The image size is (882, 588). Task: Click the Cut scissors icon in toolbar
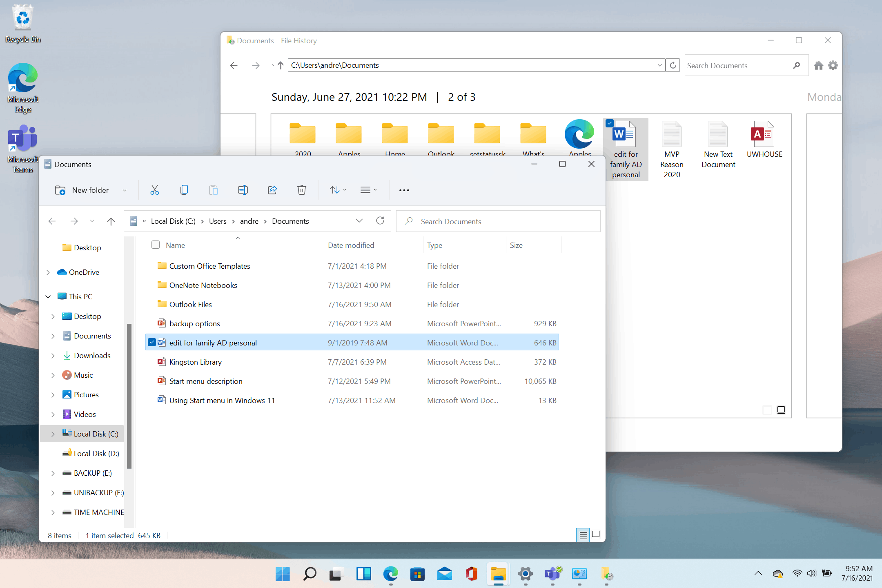154,190
